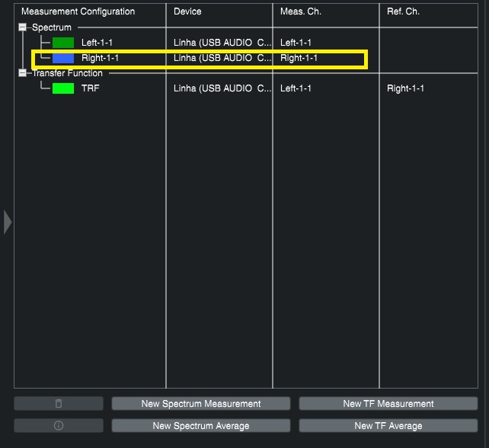This screenshot has height=448, width=489.
Task: Click the bright green TRF color swatch
Action: pyautogui.click(x=63, y=88)
